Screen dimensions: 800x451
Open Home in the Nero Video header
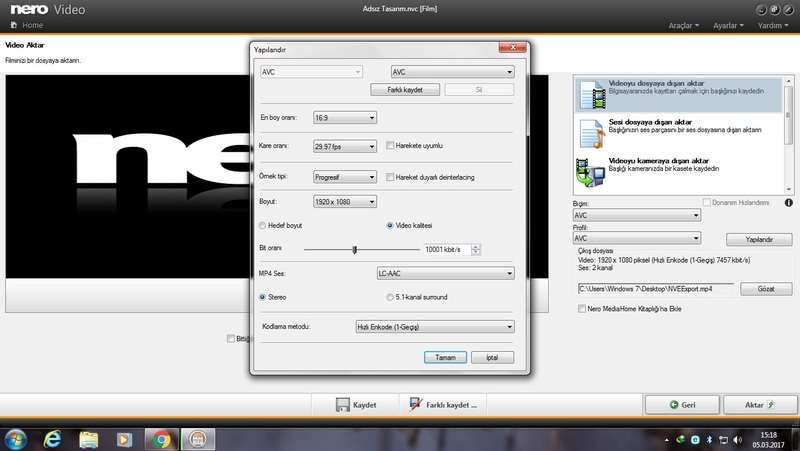pyautogui.click(x=27, y=25)
